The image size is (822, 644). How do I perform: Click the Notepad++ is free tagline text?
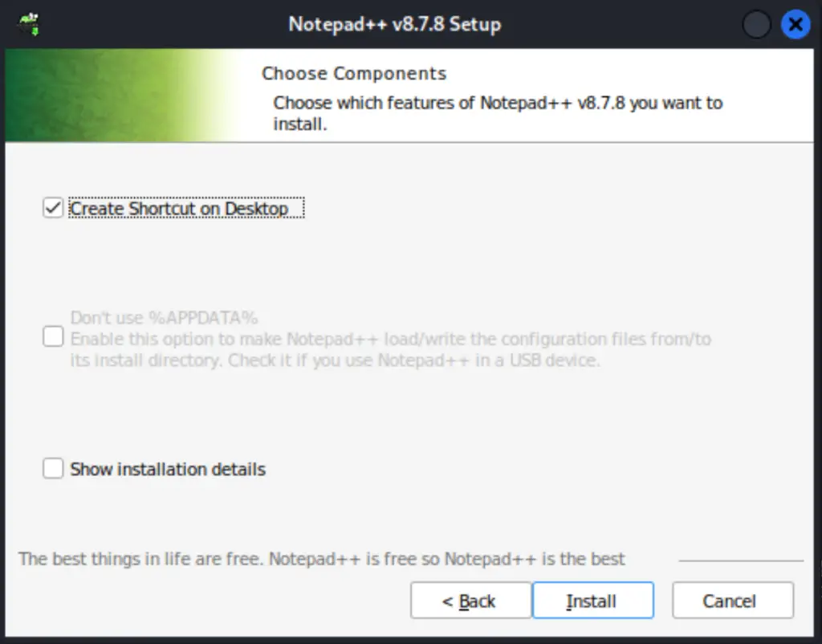click(321, 559)
